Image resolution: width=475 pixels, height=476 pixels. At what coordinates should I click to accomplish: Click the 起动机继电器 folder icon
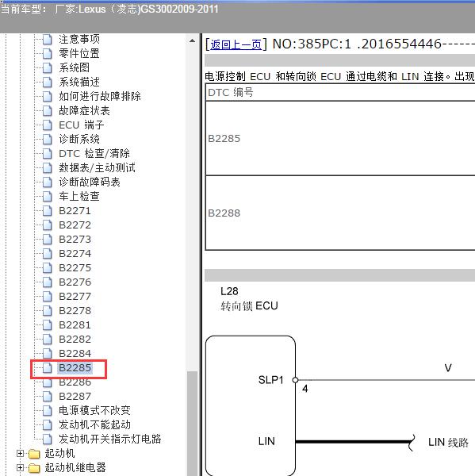[x=34, y=468]
